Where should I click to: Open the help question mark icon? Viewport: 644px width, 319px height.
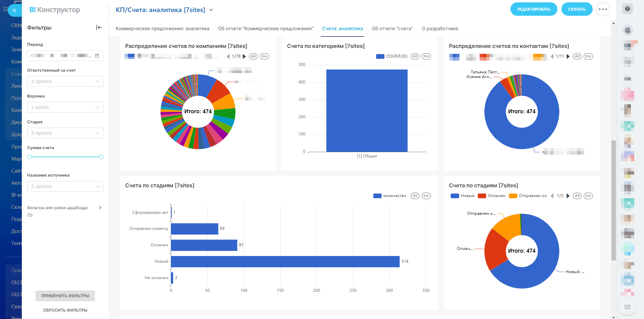[x=627, y=9]
